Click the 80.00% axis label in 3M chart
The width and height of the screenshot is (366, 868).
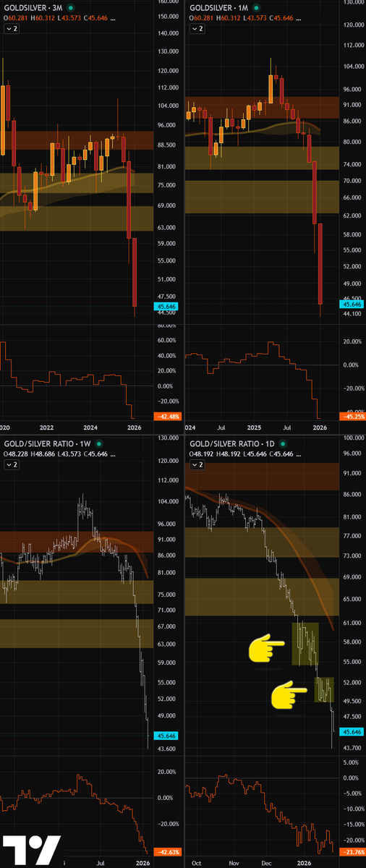point(166,325)
